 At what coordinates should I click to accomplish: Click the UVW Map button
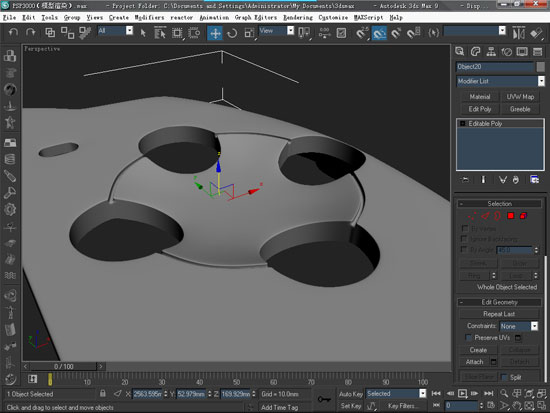(x=520, y=96)
